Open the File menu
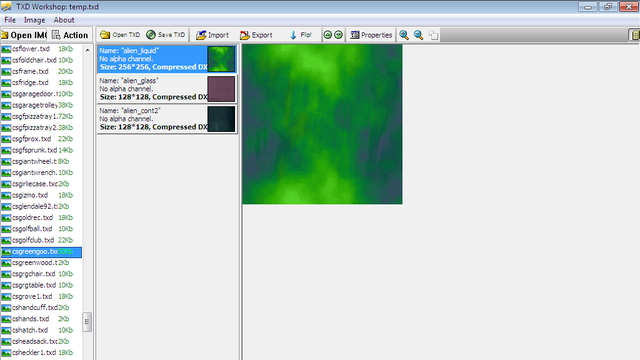The height and width of the screenshot is (360, 640). 10,20
